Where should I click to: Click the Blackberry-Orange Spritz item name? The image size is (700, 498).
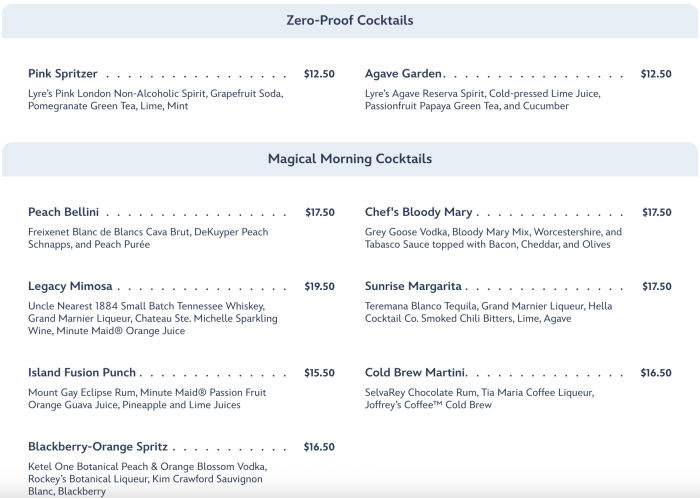click(98, 447)
